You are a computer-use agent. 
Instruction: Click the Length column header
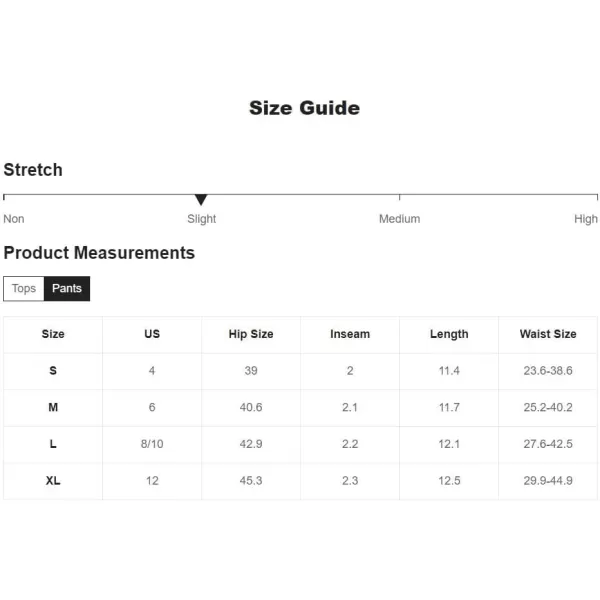[x=449, y=334]
